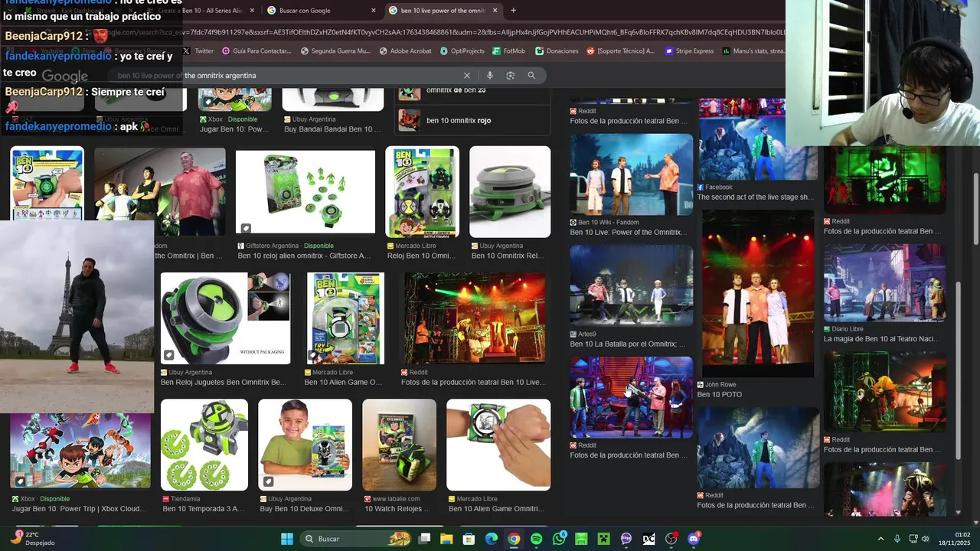
Task: Open 'Ben 10 Alien Game Omnitri' wrist image
Action: [498, 445]
